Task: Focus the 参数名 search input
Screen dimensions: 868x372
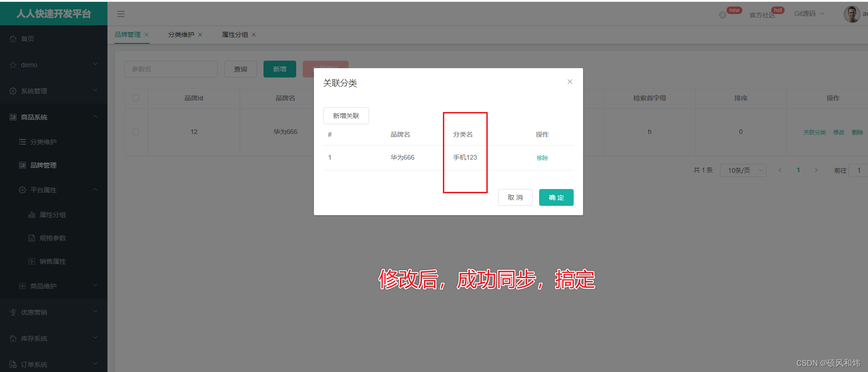Action: coord(171,69)
